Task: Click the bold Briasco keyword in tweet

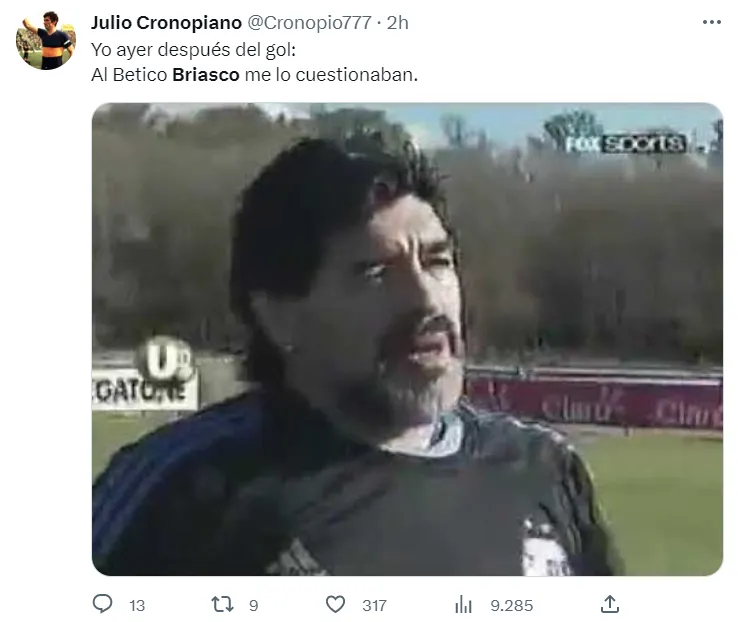Action: click(206, 75)
